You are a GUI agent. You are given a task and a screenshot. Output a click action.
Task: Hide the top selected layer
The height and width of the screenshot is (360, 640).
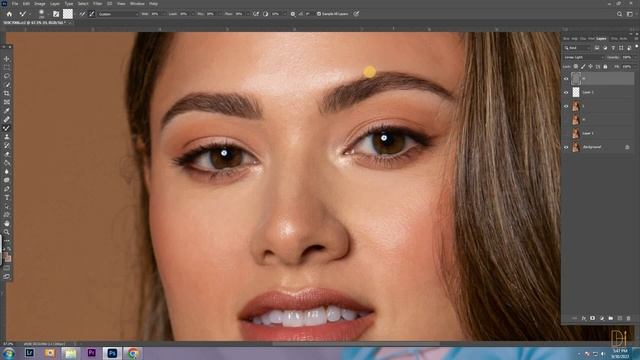point(566,79)
